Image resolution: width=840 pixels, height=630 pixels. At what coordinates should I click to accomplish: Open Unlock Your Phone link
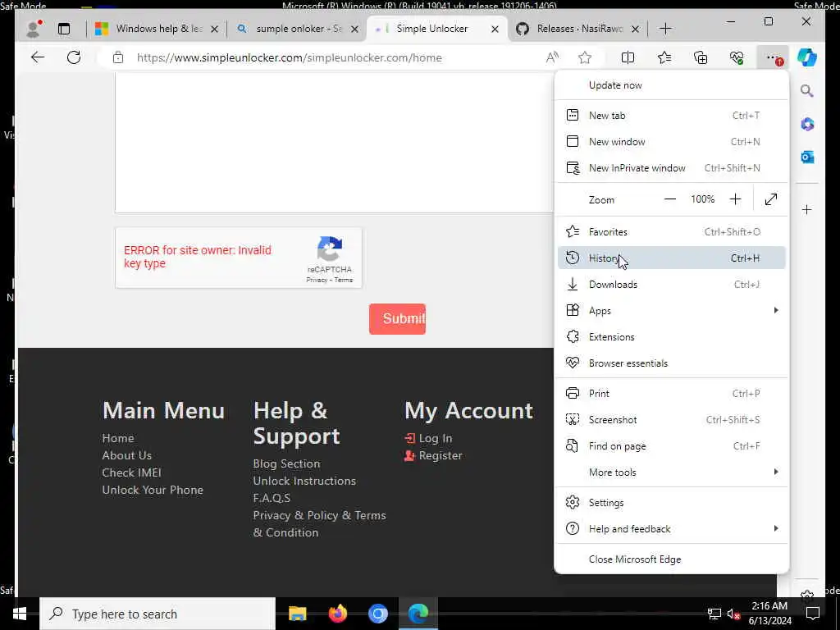point(153,490)
